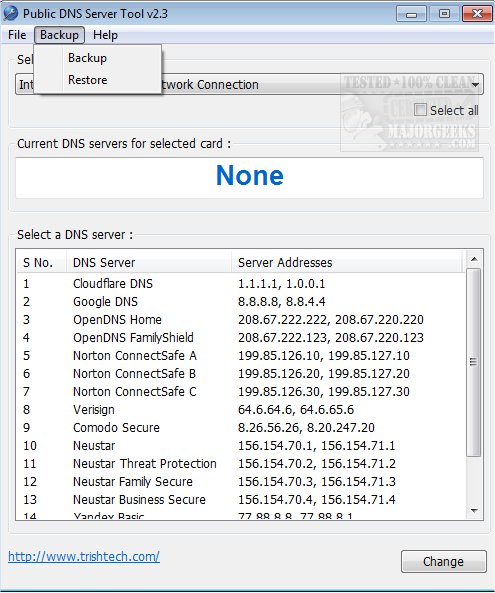Close the Public DNS Server Tool window

tap(477, 14)
